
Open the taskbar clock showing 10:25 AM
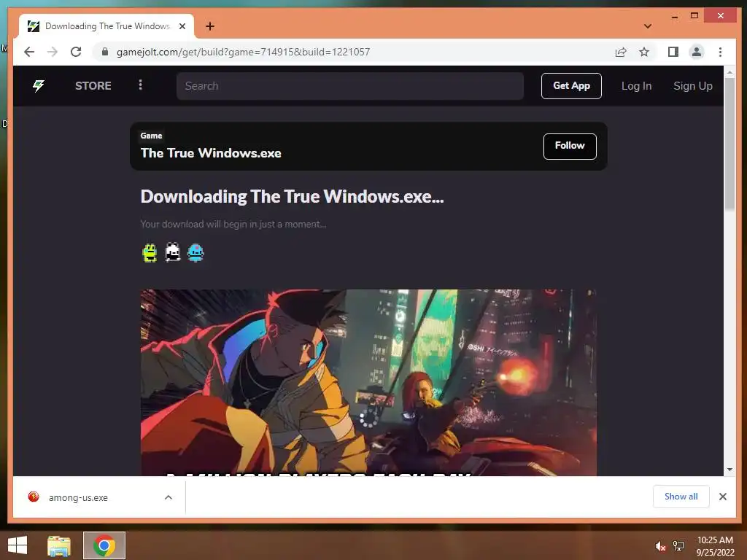tap(715, 545)
